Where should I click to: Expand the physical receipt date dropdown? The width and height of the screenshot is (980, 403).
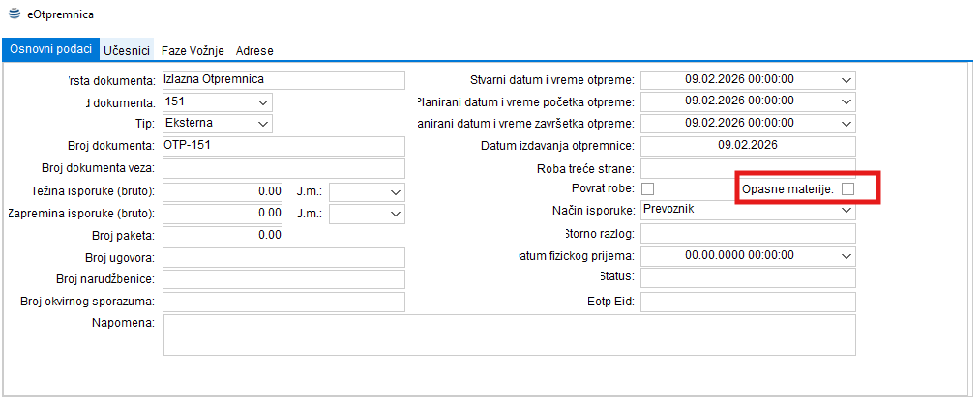pos(846,256)
